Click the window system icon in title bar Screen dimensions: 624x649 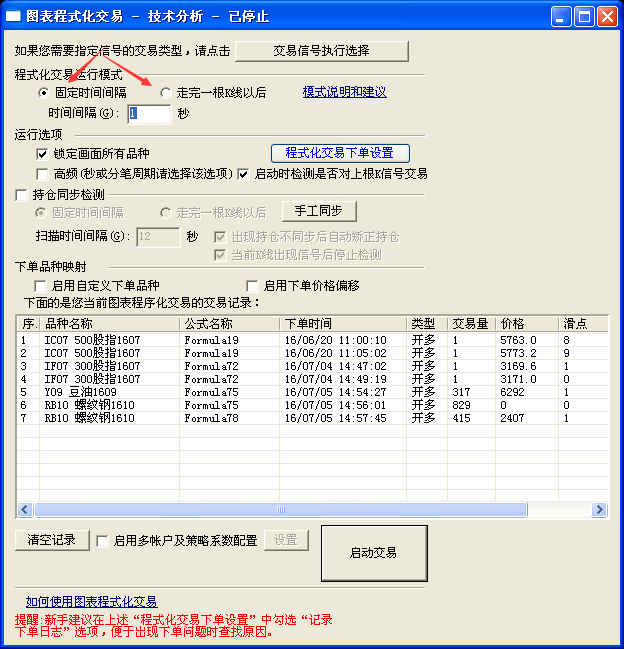[13, 17]
